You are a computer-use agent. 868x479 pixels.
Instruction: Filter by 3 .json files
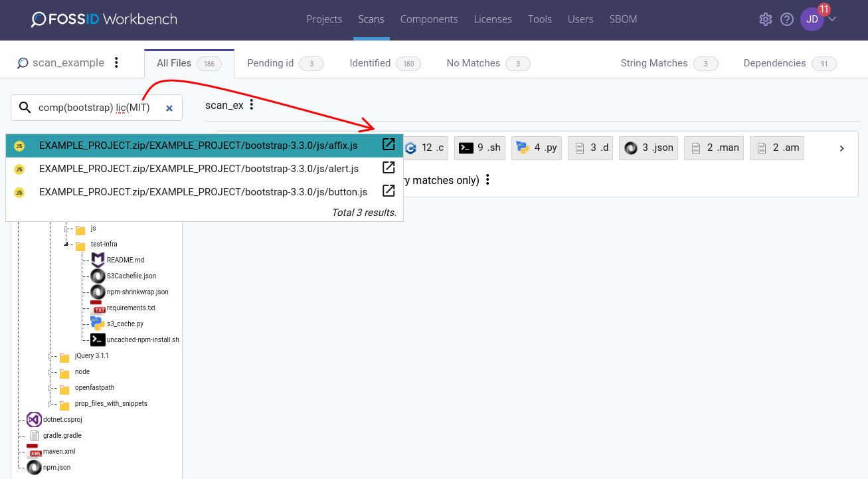pyautogui.click(x=649, y=148)
